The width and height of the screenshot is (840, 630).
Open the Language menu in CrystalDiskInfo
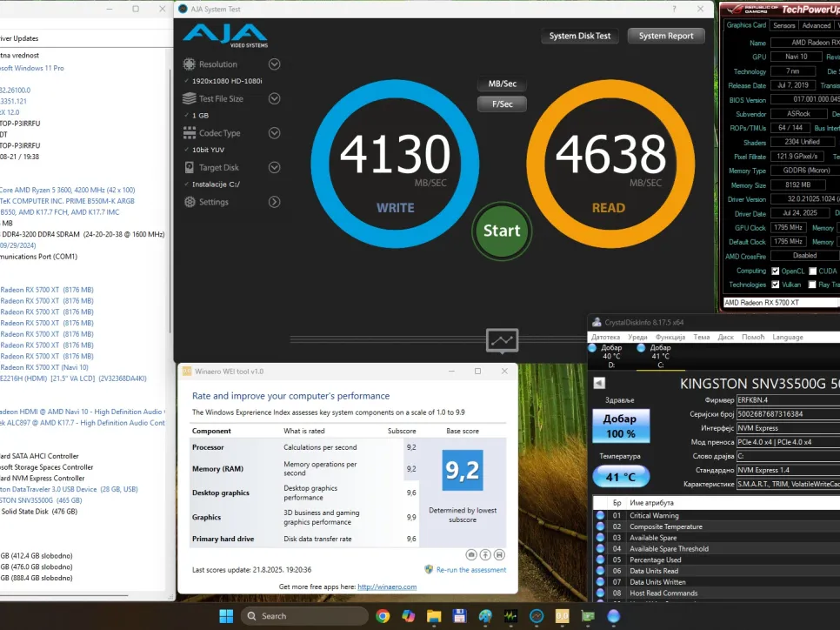coord(787,337)
